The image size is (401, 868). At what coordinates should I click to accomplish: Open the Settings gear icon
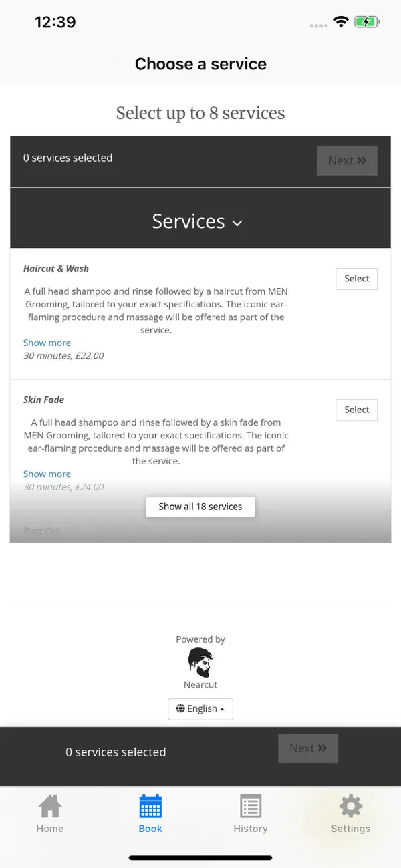350,807
